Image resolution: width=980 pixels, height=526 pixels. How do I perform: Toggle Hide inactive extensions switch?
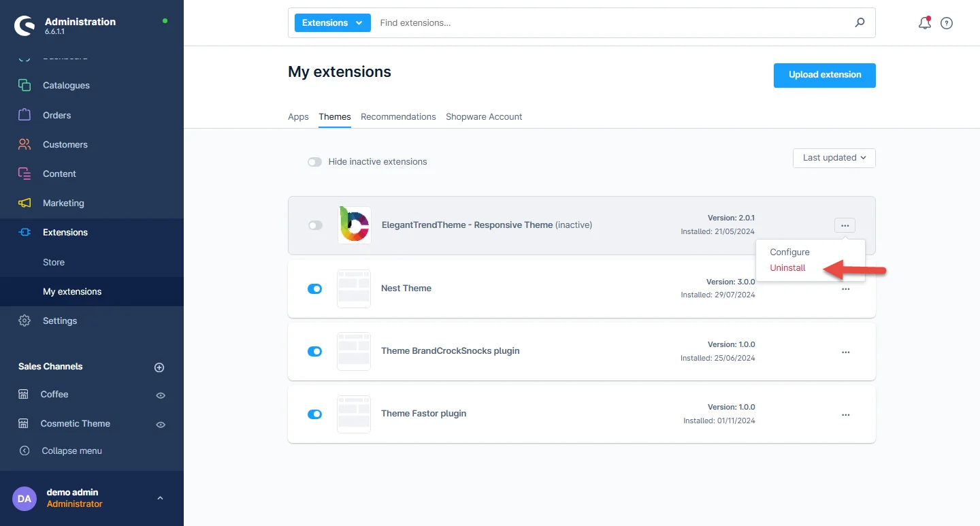point(314,162)
